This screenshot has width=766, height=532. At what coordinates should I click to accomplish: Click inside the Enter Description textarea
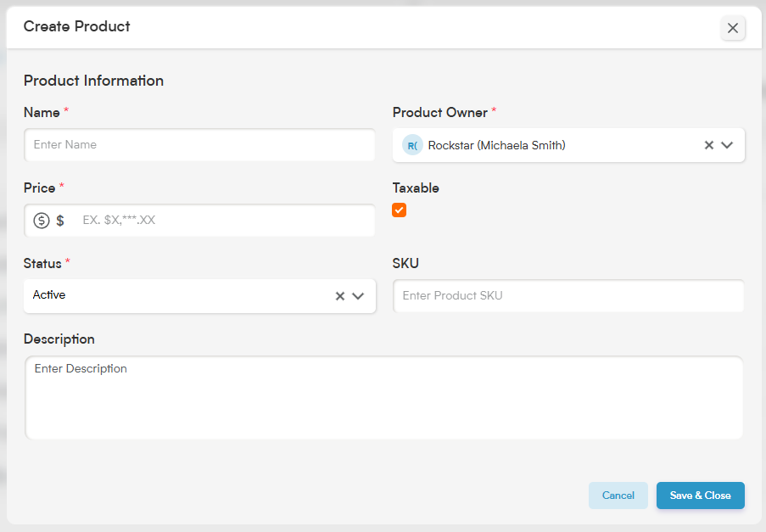(384, 398)
